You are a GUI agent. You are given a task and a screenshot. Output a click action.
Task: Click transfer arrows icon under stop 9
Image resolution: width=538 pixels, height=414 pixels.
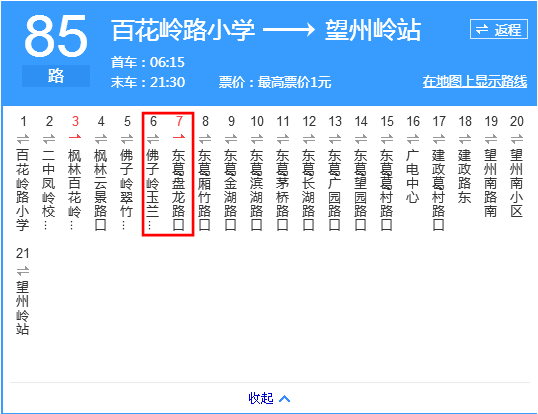pyautogui.click(x=231, y=139)
